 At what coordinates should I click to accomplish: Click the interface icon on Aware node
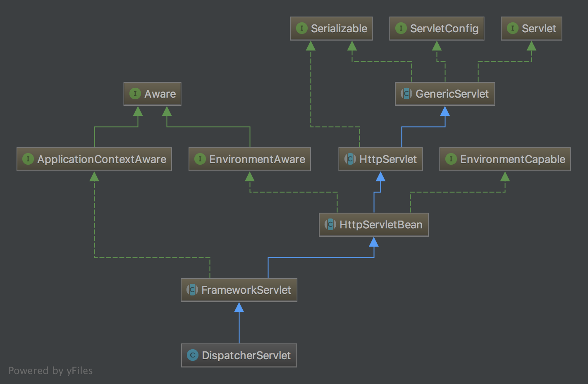[135, 94]
